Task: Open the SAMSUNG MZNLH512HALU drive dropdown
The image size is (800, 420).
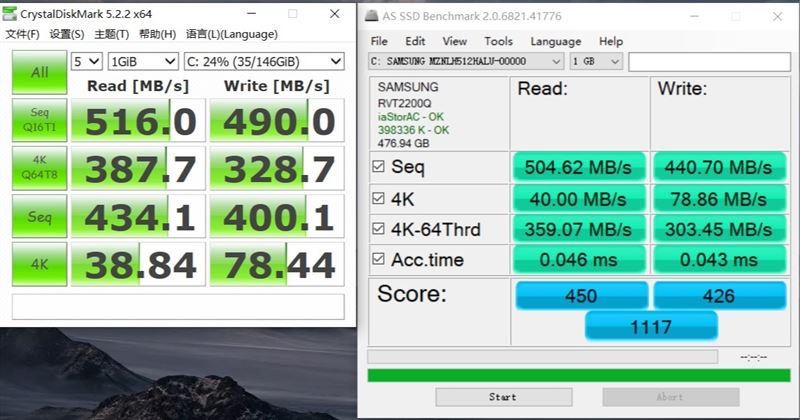Action: [466, 61]
